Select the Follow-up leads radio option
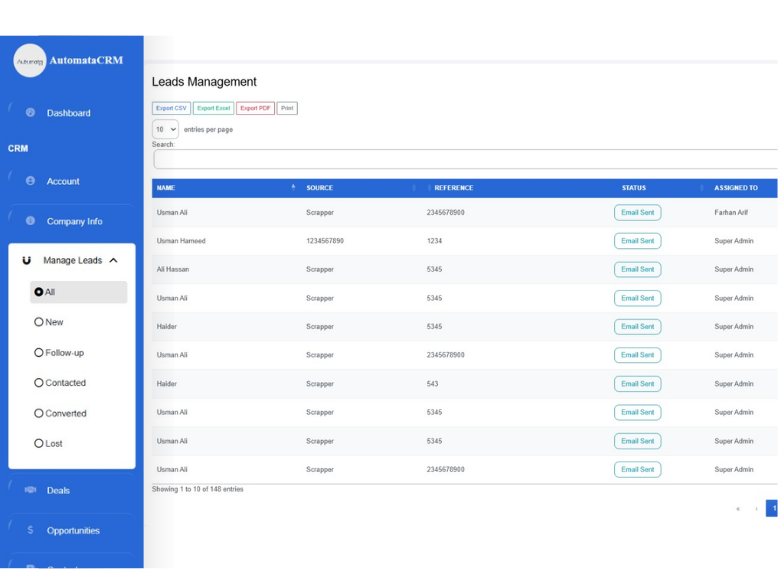The height and width of the screenshot is (588, 778). click(x=39, y=353)
